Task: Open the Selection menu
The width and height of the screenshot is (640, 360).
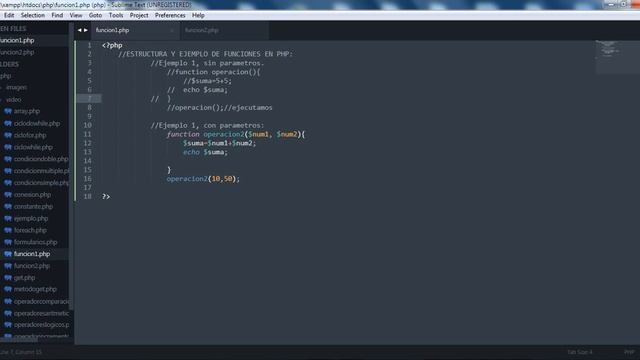Action: 33,16
